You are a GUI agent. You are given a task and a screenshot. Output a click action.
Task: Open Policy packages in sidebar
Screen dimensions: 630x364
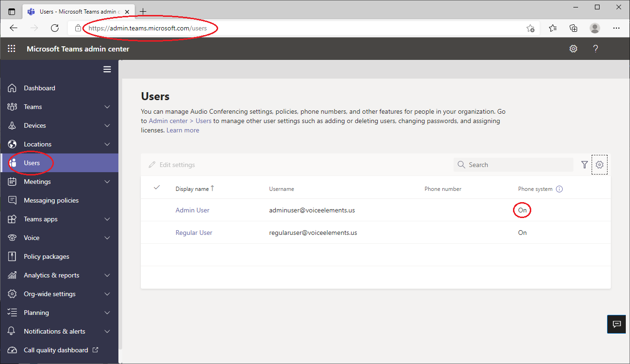point(59,256)
